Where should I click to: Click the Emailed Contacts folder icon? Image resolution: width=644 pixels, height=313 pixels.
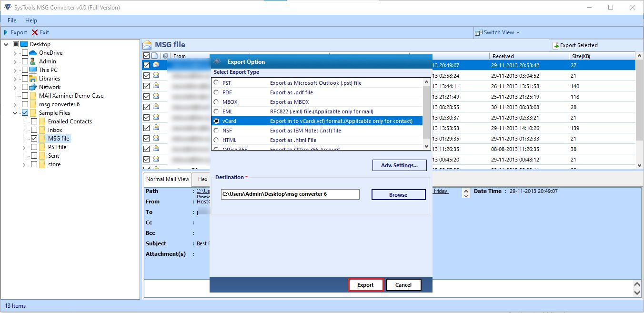(42, 121)
